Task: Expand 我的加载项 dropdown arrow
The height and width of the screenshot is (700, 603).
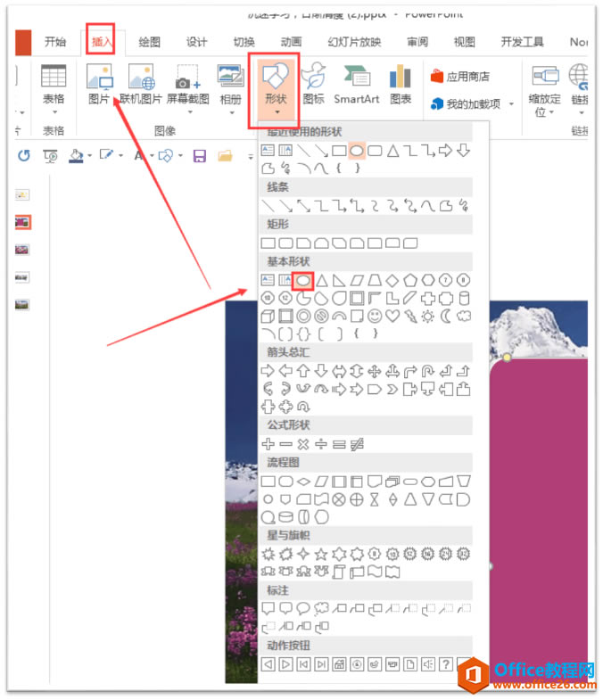Action: click(512, 104)
